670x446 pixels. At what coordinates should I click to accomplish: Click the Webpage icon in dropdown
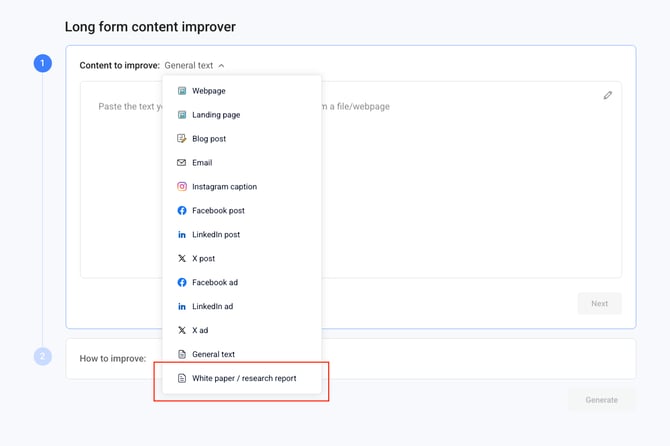[x=182, y=91]
